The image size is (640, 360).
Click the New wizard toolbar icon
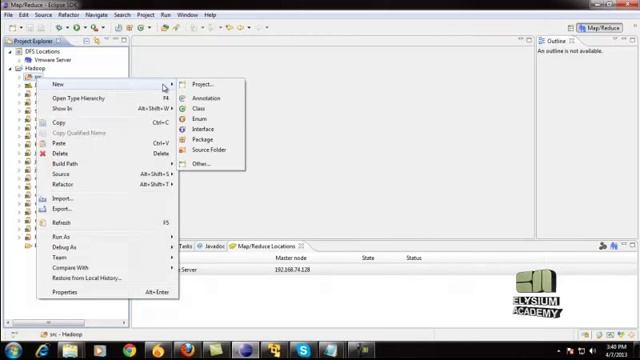click(x=13, y=28)
